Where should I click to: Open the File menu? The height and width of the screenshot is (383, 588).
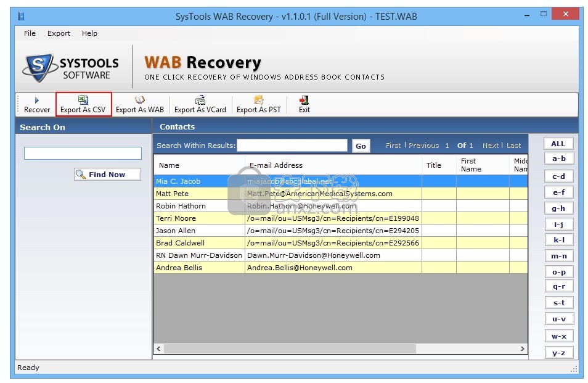click(30, 33)
